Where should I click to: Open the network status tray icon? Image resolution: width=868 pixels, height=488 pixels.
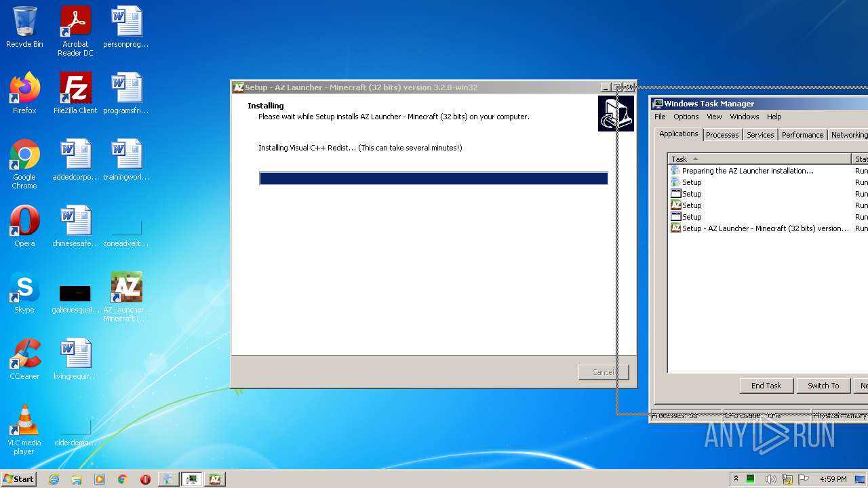[787, 479]
